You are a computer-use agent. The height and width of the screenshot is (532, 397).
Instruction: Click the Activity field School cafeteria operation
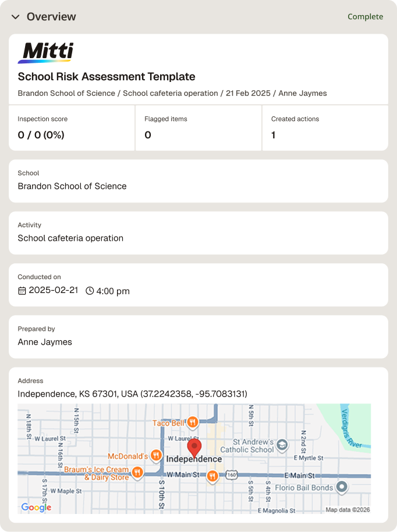point(198,233)
